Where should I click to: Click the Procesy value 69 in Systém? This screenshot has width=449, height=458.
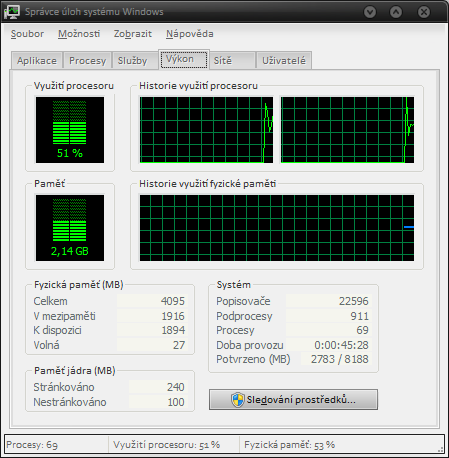[x=362, y=330]
